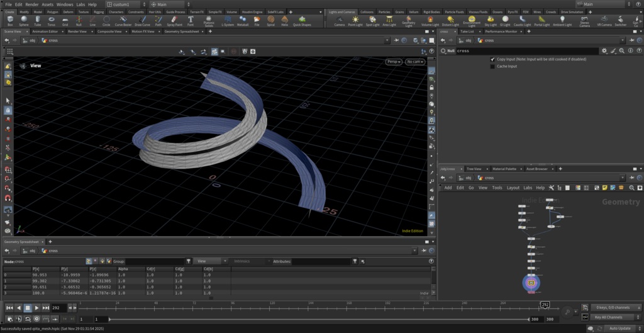Image resolution: width=644 pixels, height=333 pixels.
Task: Switch to the Performance Monitor tab
Action: point(501,31)
